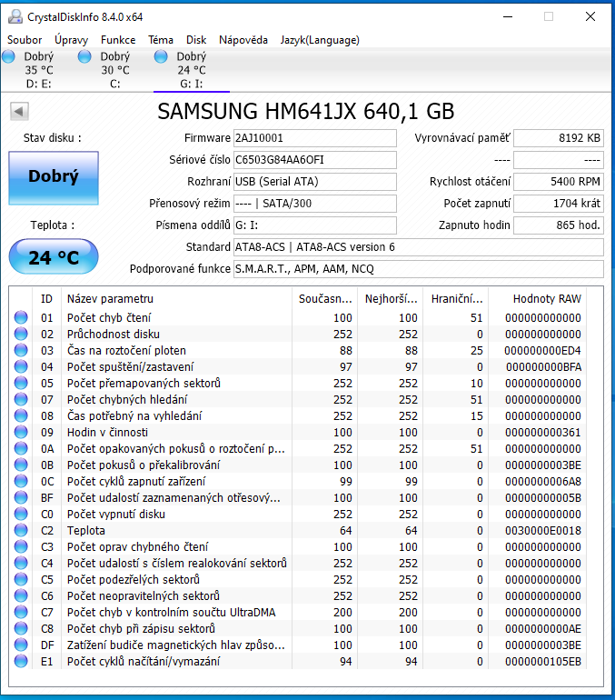Click RAW value 0030000E0018

tap(543, 530)
